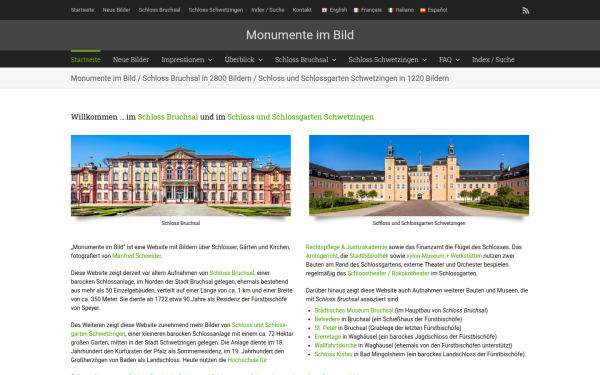Click Schloss und Schlossgarten Schwetzingen paragraph link

[x=259, y=325]
